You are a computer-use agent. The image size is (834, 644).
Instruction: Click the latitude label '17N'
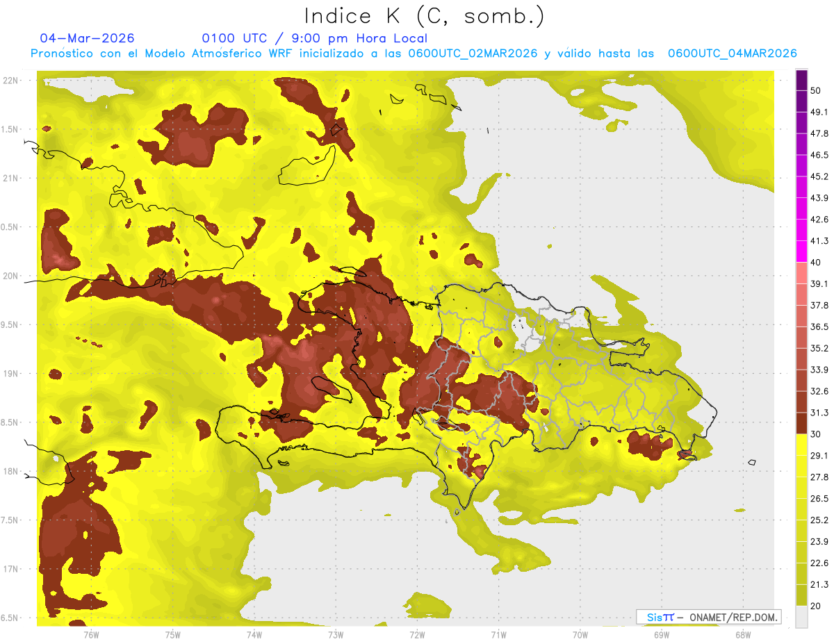11,569
